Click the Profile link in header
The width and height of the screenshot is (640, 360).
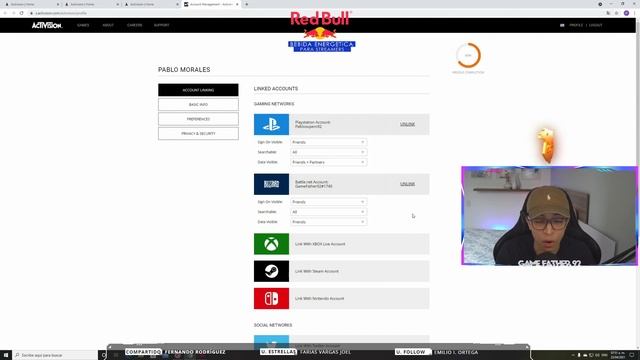click(x=576, y=25)
